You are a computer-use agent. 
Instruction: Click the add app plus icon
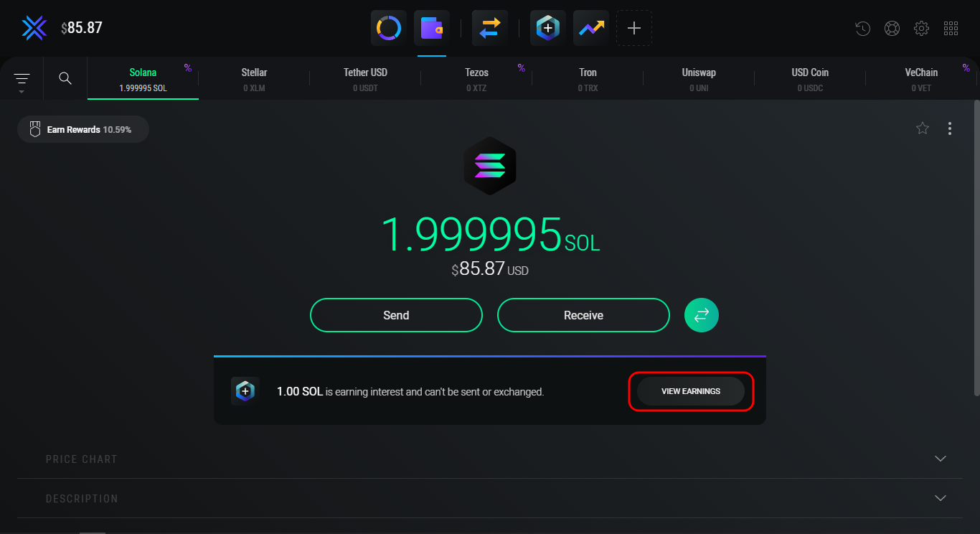click(634, 29)
